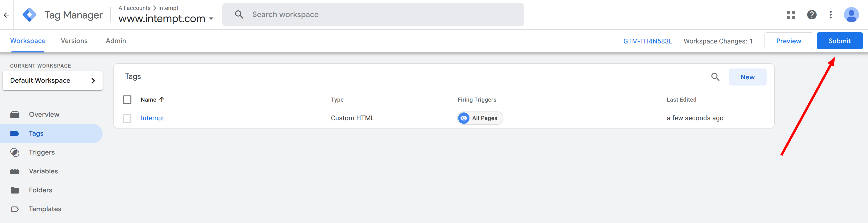868x223 pixels.
Task: Click the Folders sidebar icon
Action: tap(15, 190)
